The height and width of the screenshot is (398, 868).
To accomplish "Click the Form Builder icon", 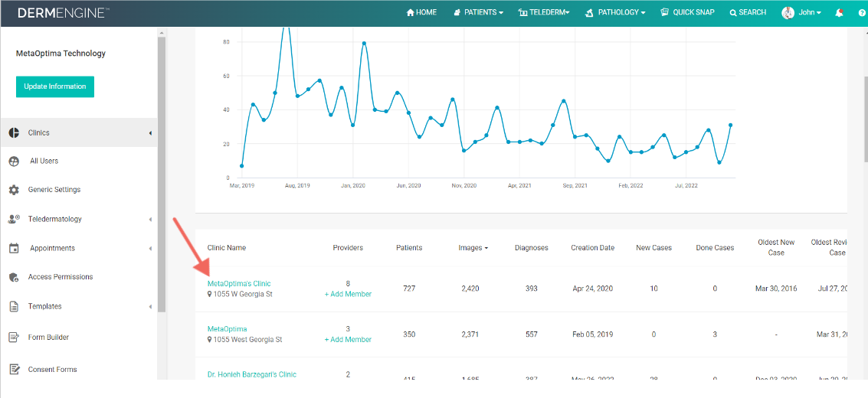I will point(14,338).
